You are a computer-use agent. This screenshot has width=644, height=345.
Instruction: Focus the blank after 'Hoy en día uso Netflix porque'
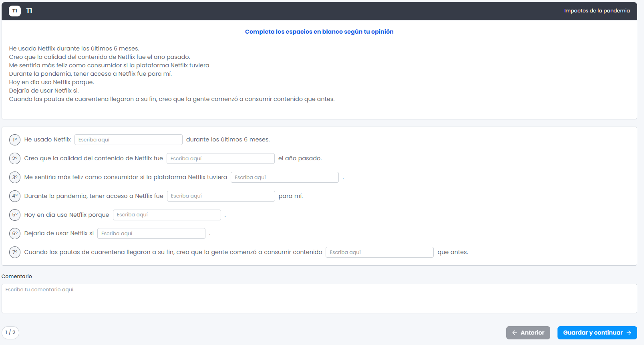(167, 215)
